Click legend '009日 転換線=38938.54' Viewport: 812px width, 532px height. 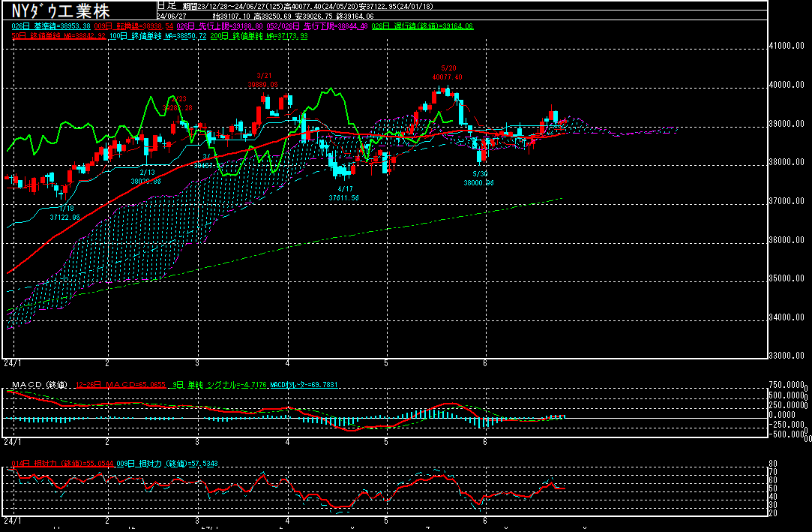pos(133,26)
